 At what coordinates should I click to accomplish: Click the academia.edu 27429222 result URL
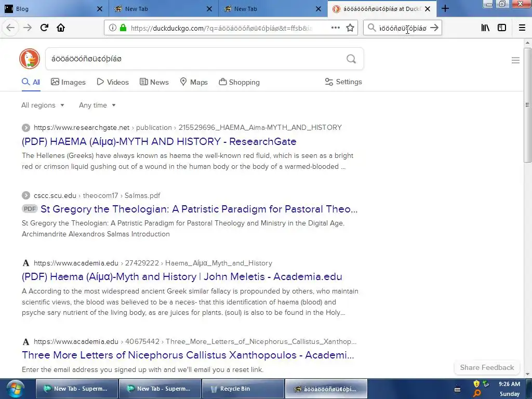(153, 263)
